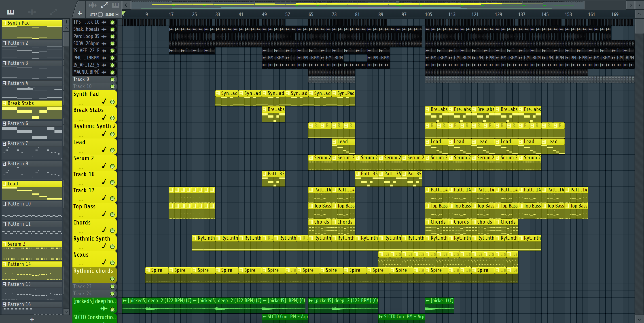Select Pattern 2 in the picker
644x323 pixels.
pos(32,43)
